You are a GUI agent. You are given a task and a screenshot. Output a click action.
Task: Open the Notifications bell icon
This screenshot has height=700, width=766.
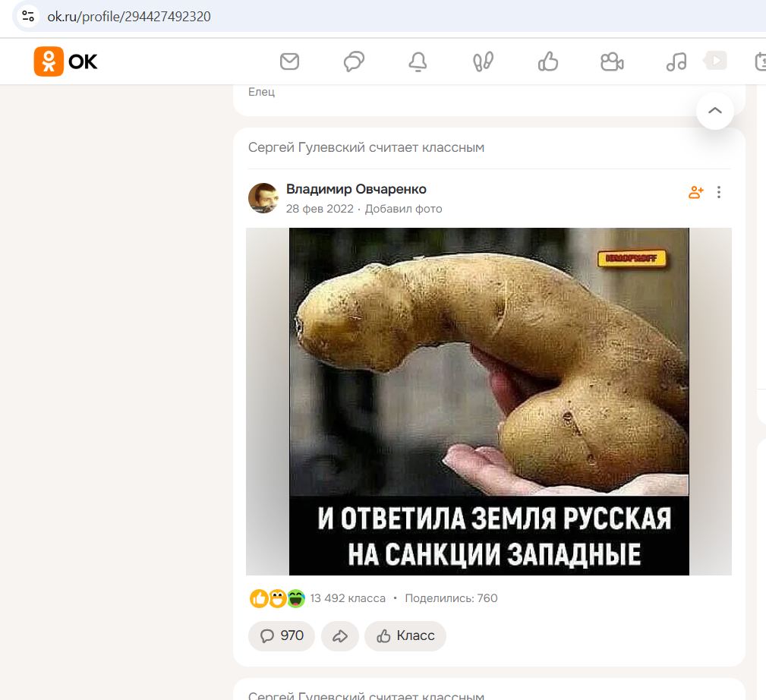click(418, 61)
